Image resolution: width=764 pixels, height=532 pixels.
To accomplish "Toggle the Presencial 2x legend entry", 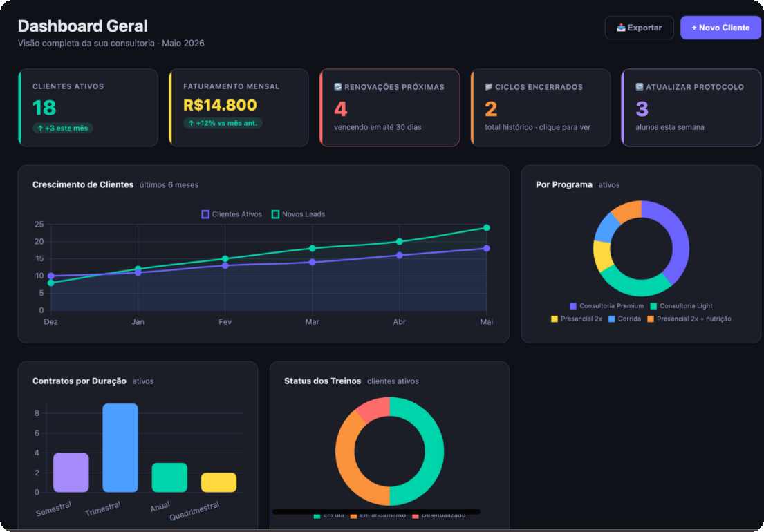I will click(x=577, y=319).
